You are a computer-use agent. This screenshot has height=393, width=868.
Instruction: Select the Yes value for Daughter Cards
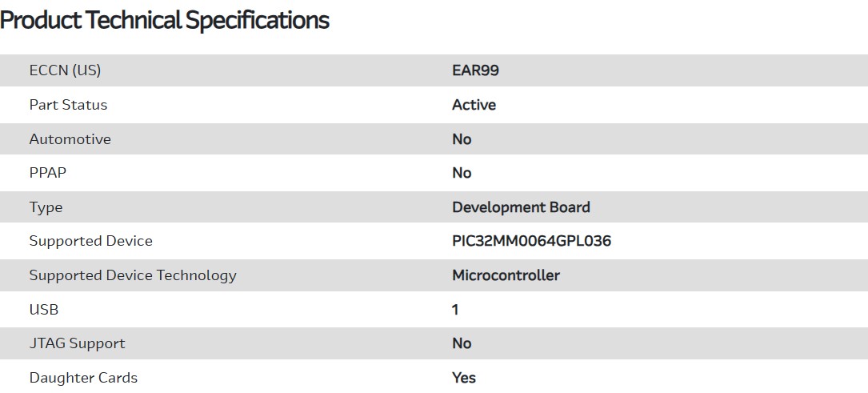pos(464,378)
